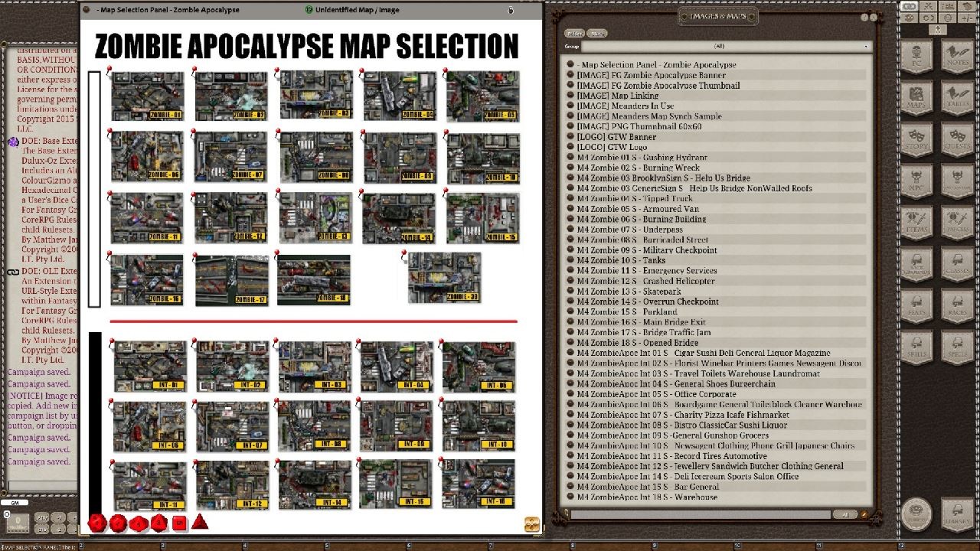This screenshot has height=551, width=980.
Task: Click the Store button in Images & Maps
Action: pyautogui.click(x=597, y=34)
